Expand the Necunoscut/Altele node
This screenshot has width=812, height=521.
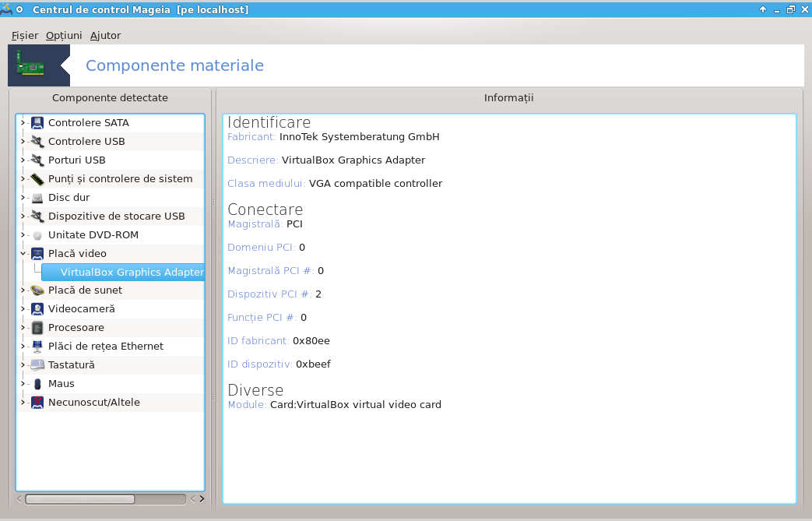click(23, 403)
